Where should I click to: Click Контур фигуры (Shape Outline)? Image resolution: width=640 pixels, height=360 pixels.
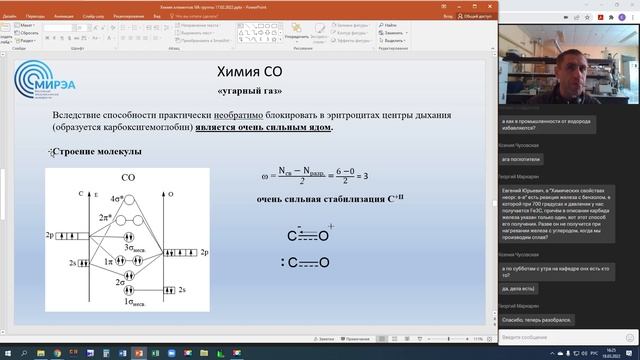pyautogui.click(x=349, y=33)
